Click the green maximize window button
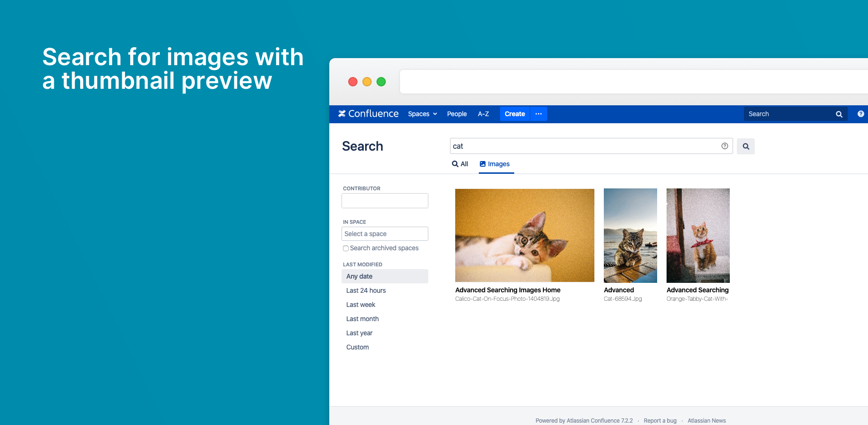Screen dimensions: 868x425 pyautogui.click(x=381, y=82)
